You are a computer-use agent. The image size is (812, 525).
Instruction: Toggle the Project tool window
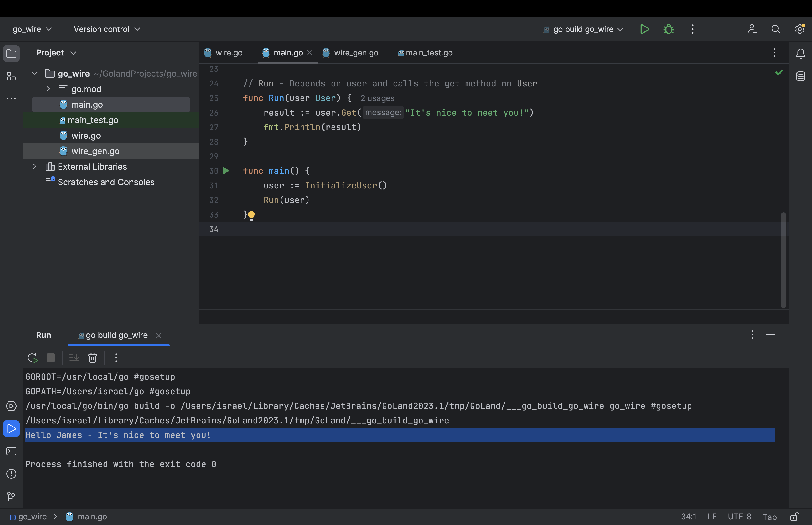pyautogui.click(x=11, y=53)
